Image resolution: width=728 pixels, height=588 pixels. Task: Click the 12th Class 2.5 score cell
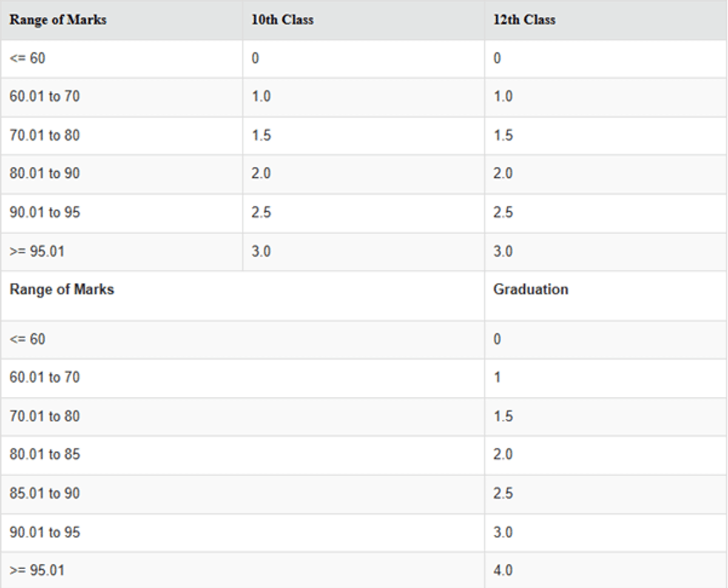point(503,212)
